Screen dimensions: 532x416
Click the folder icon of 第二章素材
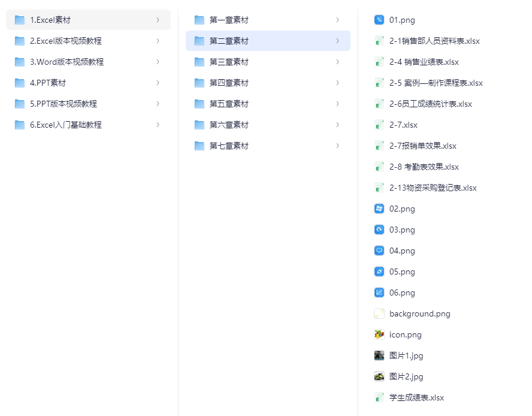[199, 41]
